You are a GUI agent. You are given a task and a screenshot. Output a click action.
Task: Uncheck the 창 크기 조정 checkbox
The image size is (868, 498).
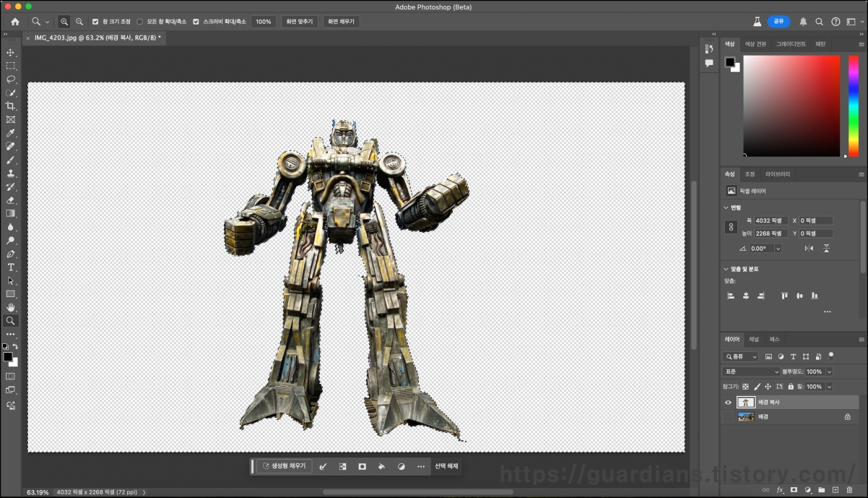point(95,22)
